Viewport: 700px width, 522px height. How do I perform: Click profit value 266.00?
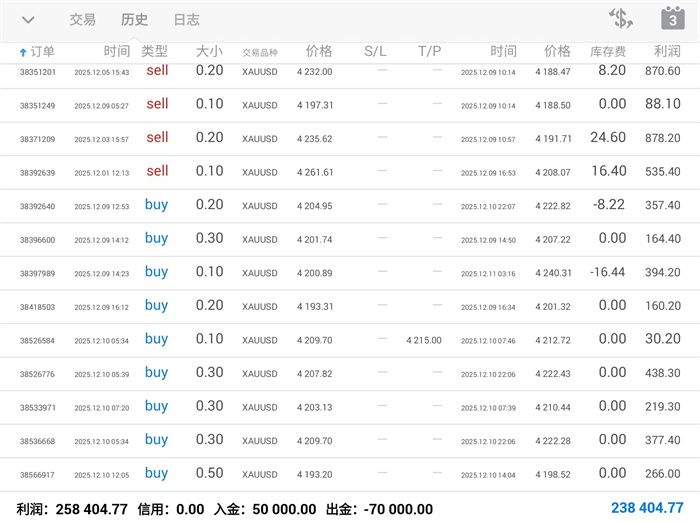[662, 473]
